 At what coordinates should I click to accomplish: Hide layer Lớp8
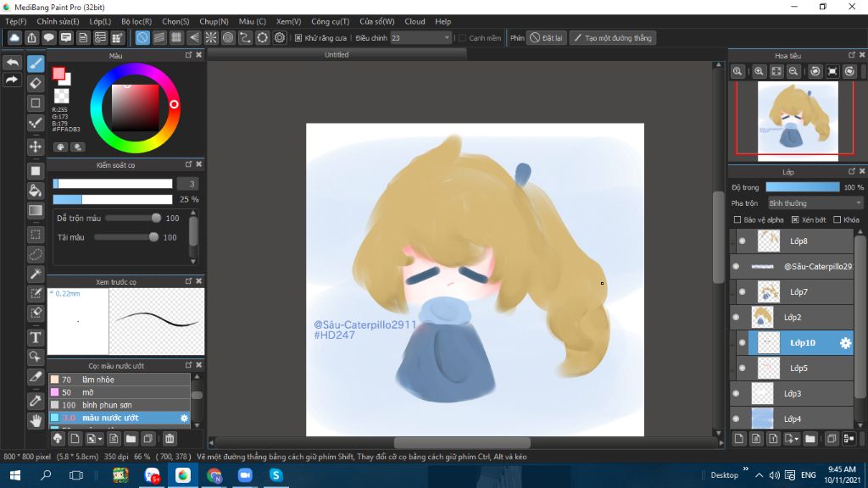point(743,241)
